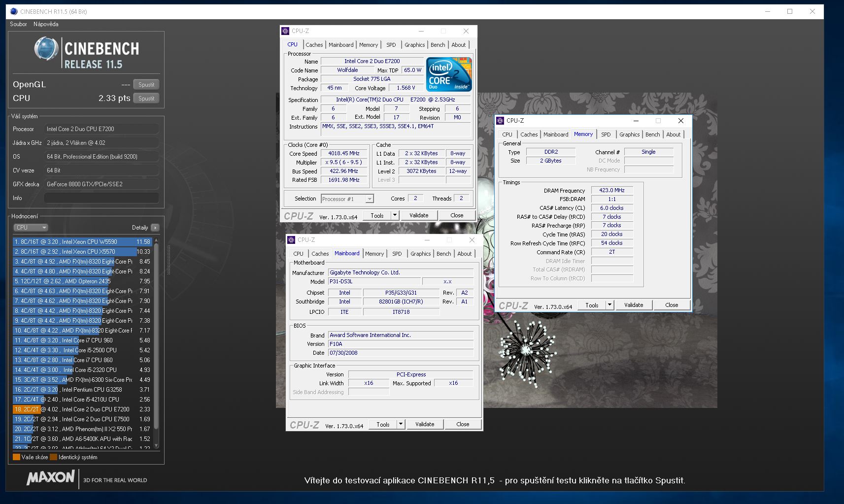Minimize the CPU-Z Memory window
This screenshot has height=504, width=844.
636,121
